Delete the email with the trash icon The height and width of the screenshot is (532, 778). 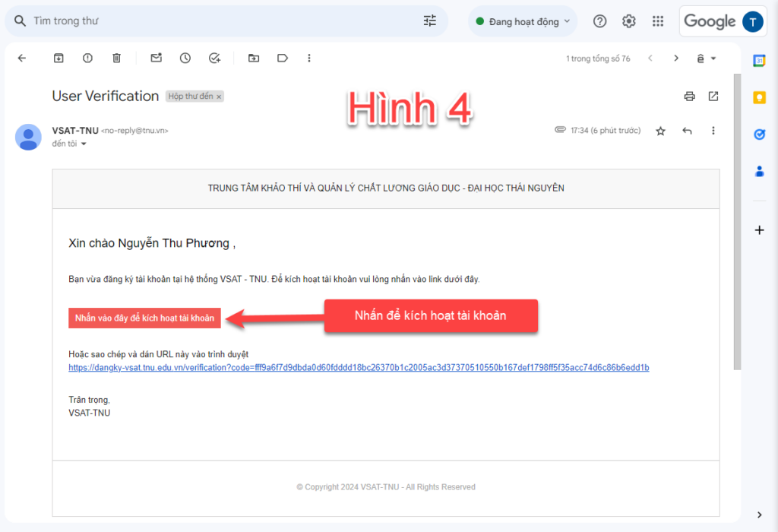coord(116,58)
